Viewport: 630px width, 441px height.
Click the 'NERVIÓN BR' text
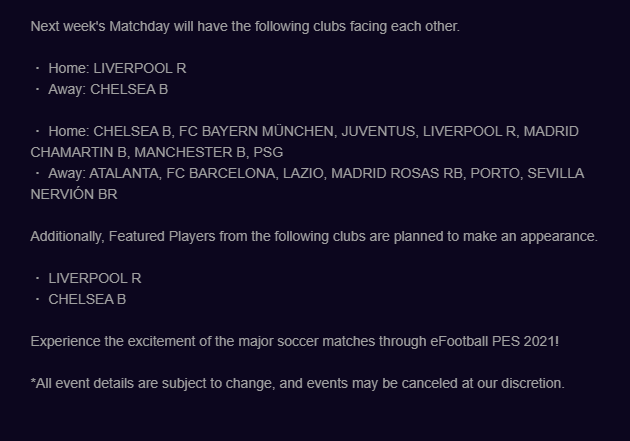click(x=74, y=194)
